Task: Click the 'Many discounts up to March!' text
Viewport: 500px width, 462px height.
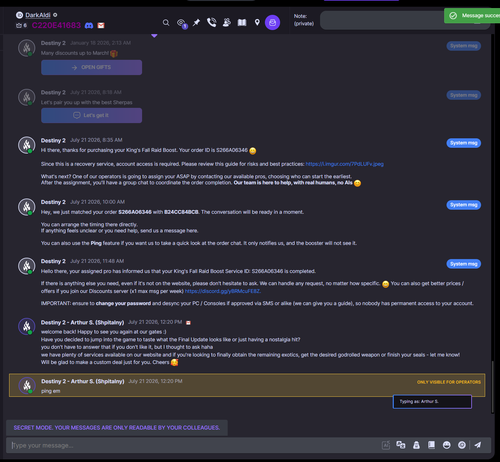Action: click(x=75, y=53)
